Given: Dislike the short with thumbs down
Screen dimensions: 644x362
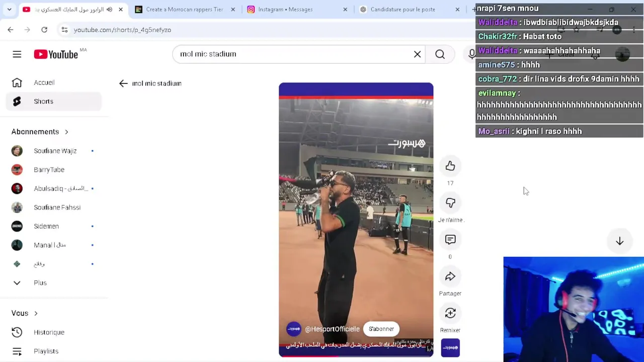Looking at the screenshot, I should pyautogui.click(x=450, y=203).
